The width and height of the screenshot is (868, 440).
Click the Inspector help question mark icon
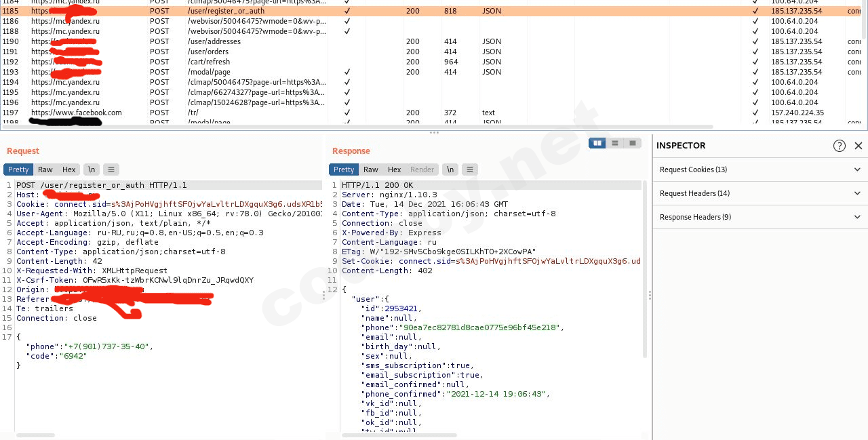click(x=839, y=146)
